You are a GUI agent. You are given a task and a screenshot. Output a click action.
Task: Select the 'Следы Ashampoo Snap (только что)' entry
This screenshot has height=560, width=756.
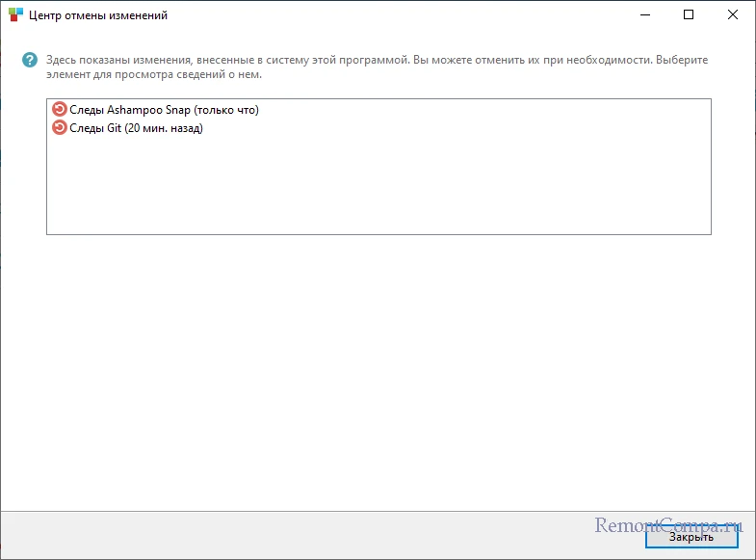(156, 110)
